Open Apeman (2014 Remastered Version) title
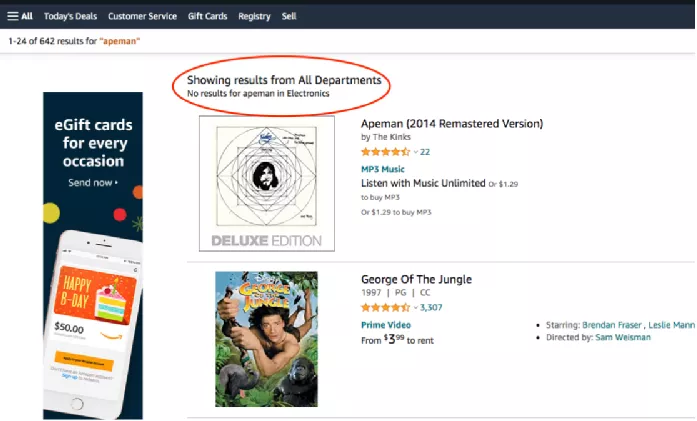697x421 pixels. point(451,124)
